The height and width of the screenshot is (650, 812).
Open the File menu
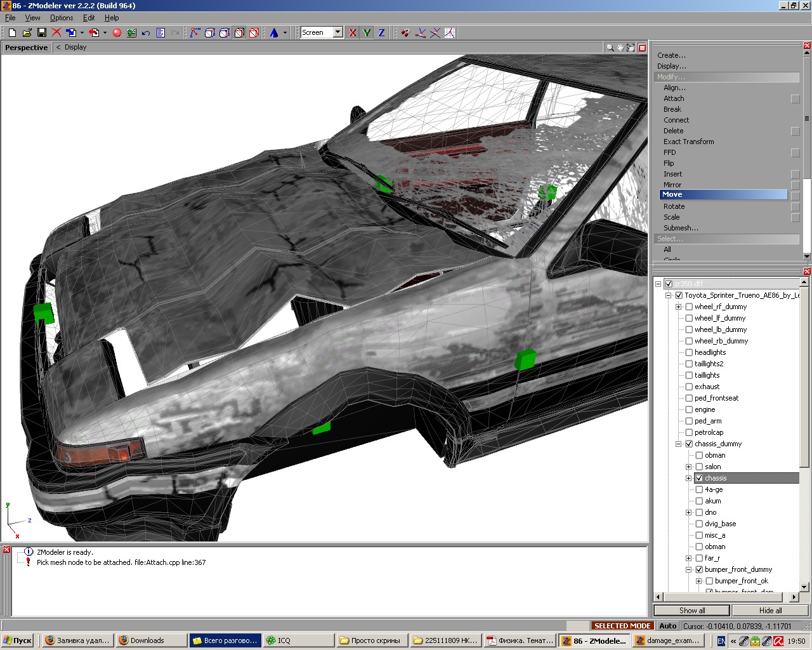(x=10, y=18)
